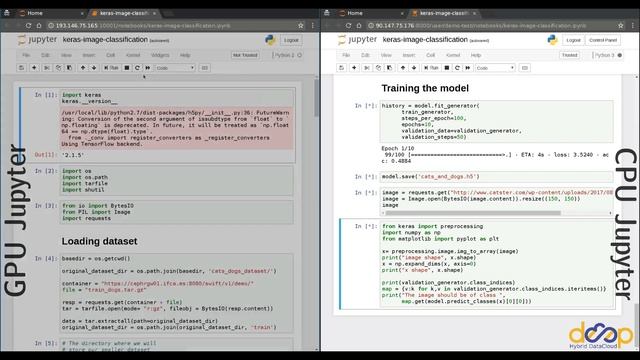This screenshot has height=360, width=640.
Task: Restart the kernel in the CPU Jupyter toolbar
Action: pyautogui.click(x=457, y=68)
